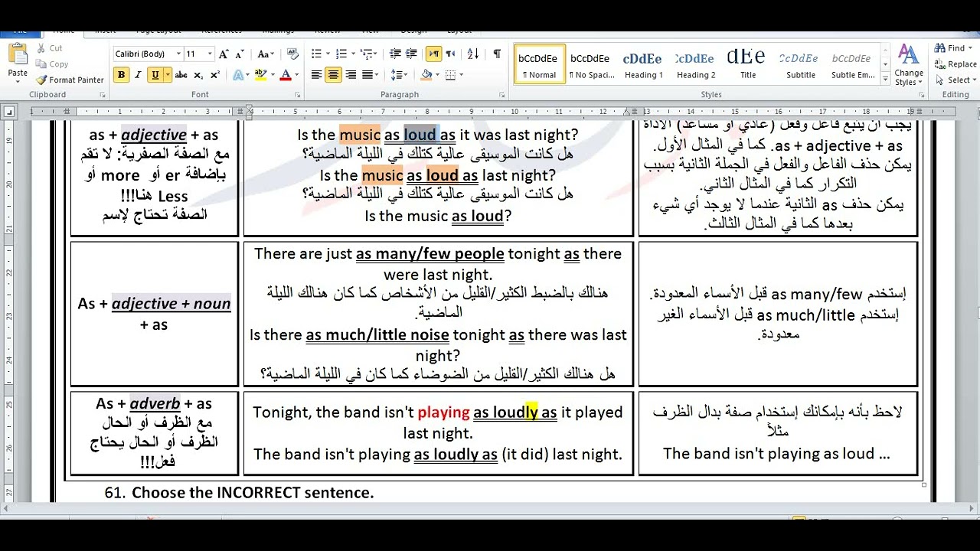Apply yellow text highlight color
Screen dimensions: 980x551
point(261,75)
